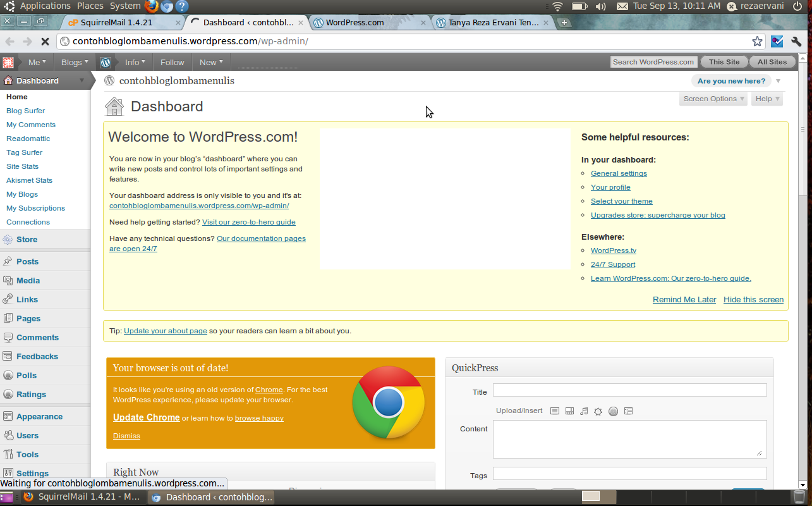Click the Add Video upload icon
Viewport: 812px width, 506px height.
[x=569, y=411]
